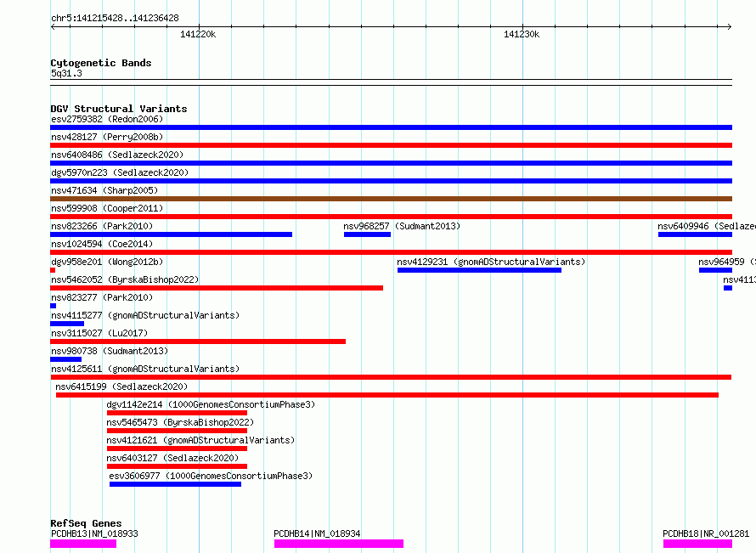This screenshot has height=553, width=756.
Task: Click the dgv5970n223 (Sedlazeck2020) label
Action: [x=120, y=172]
